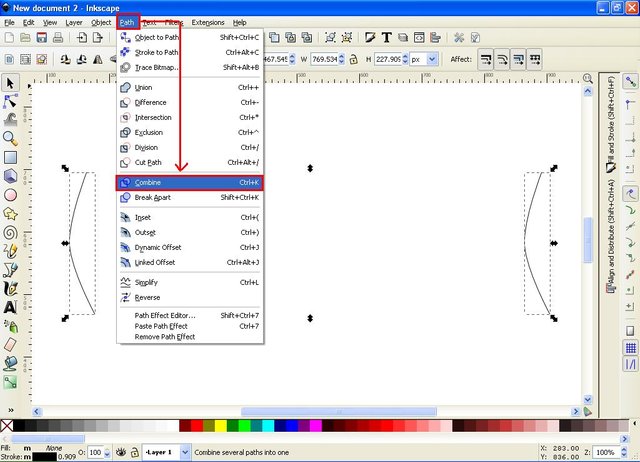Click the Import icon
Image resolution: width=640 pixels, height=462 pixels.
pyautogui.click(x=82, y=38)
